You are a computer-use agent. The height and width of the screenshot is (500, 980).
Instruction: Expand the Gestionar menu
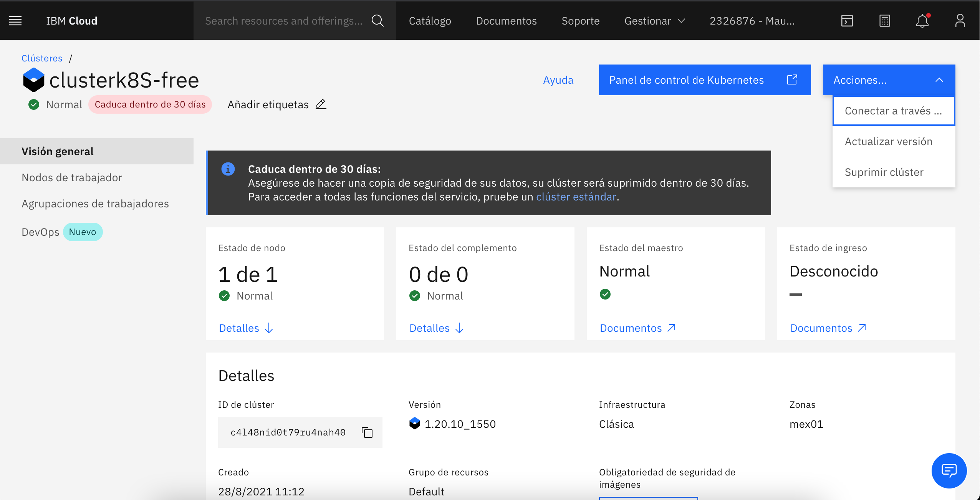point(655,21)
